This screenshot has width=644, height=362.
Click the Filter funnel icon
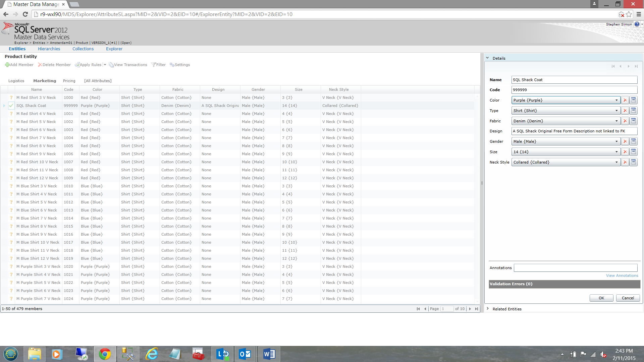click(x=154, y=65)
